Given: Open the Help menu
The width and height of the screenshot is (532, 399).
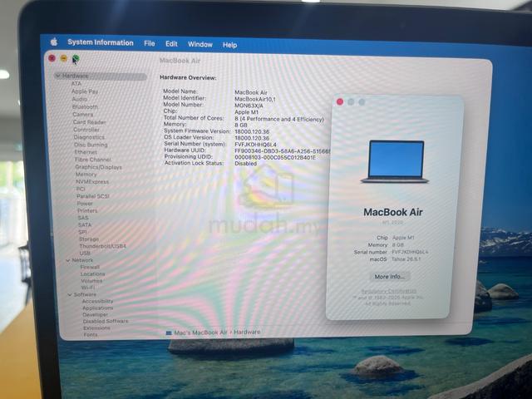Looking at the screenshot, I should click(229, 45).
